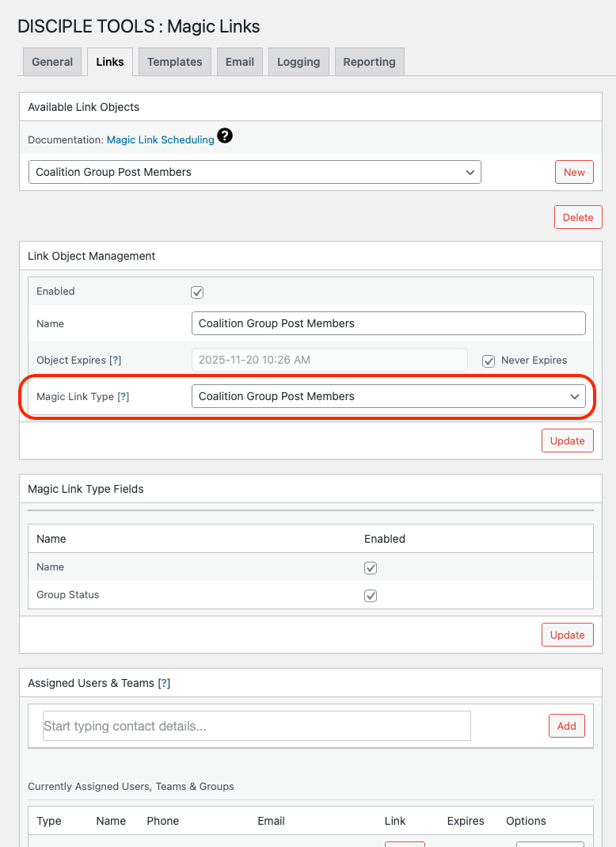The width and height of the screenshot is (616, 847).
Task: Open the Reporting tab
Action: [x=369, y=62]
